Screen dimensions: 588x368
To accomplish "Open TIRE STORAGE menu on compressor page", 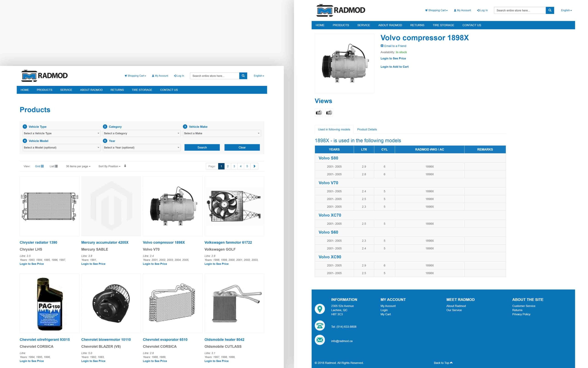I will click(443, 25).
